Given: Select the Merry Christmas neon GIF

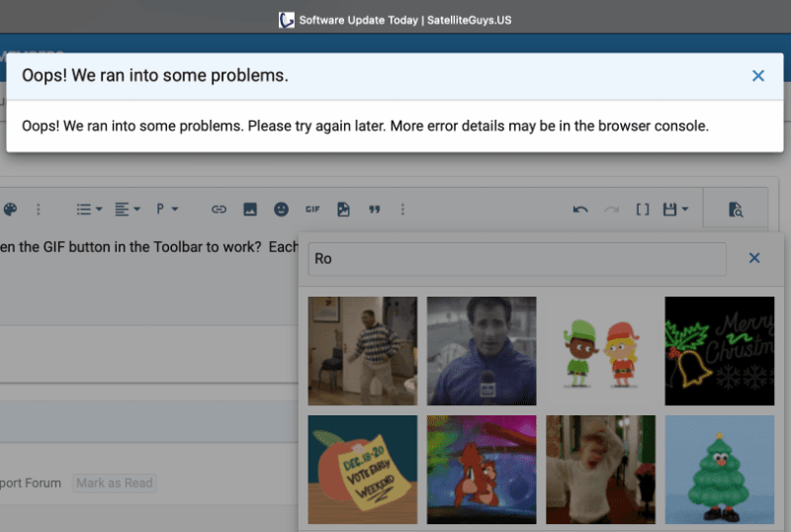Looking at the screenshot, I should 719,351.
